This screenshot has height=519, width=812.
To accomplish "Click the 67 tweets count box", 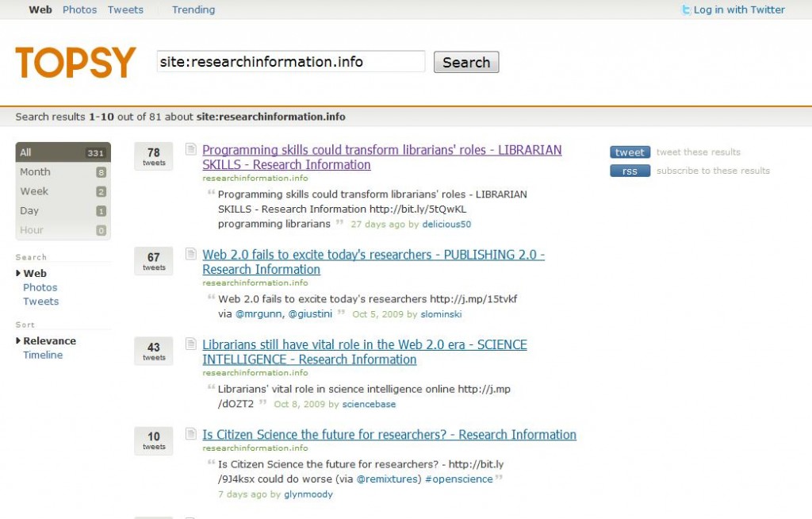I will 154,261.
